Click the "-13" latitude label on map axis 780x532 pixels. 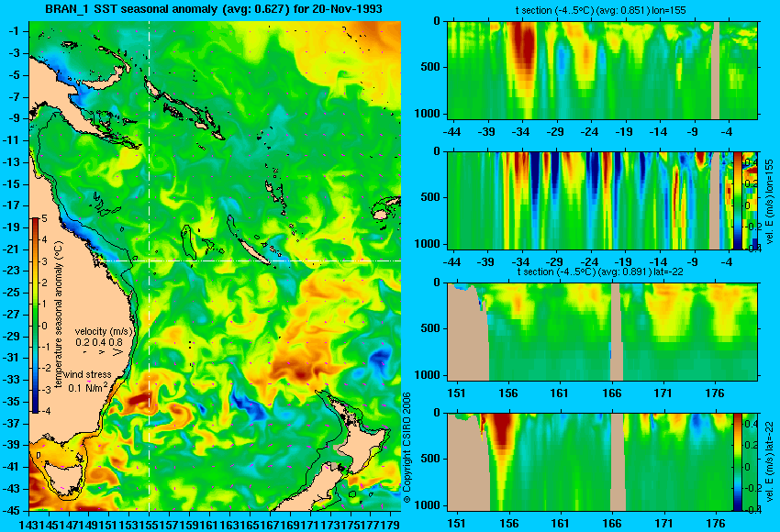pyautogui.click(x=11, y=161)
